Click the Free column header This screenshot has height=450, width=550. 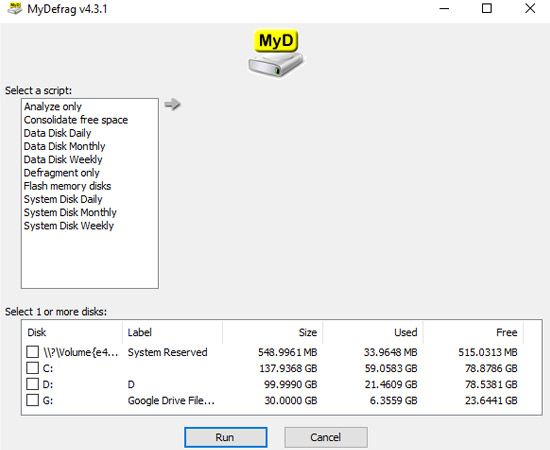[473, 332]
